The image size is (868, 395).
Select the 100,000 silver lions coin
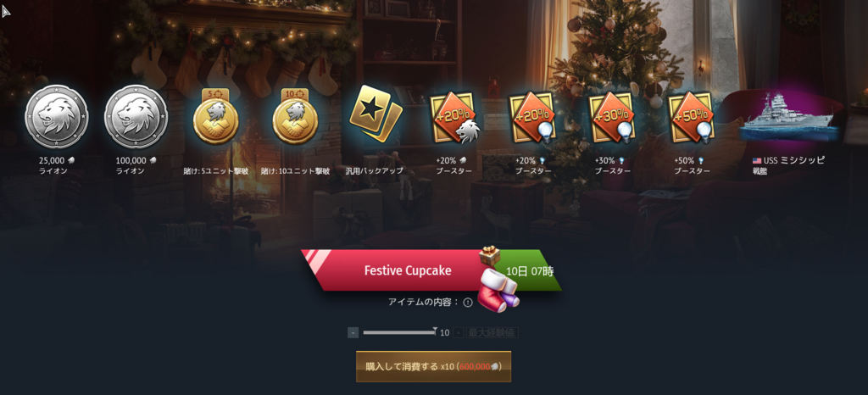136,117
